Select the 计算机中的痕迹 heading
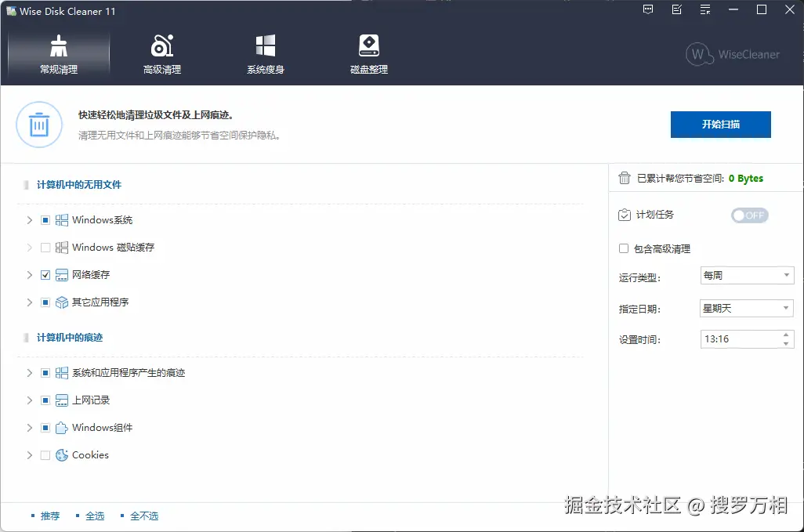 pos(70,337)
